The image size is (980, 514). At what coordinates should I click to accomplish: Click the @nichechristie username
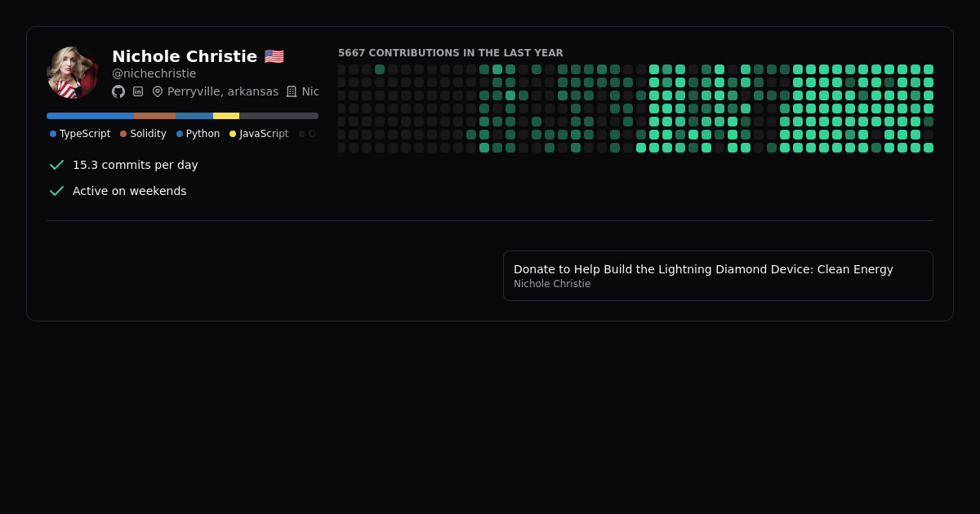154,73
